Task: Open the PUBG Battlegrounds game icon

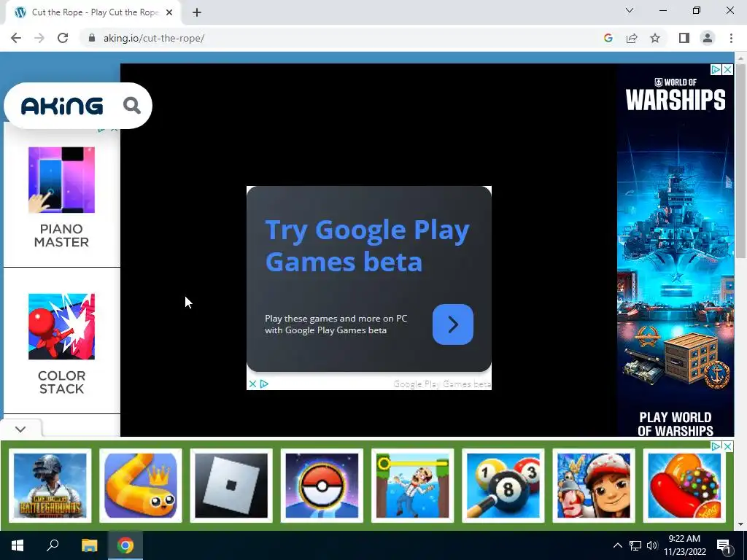Action: (x=50, y=485)
